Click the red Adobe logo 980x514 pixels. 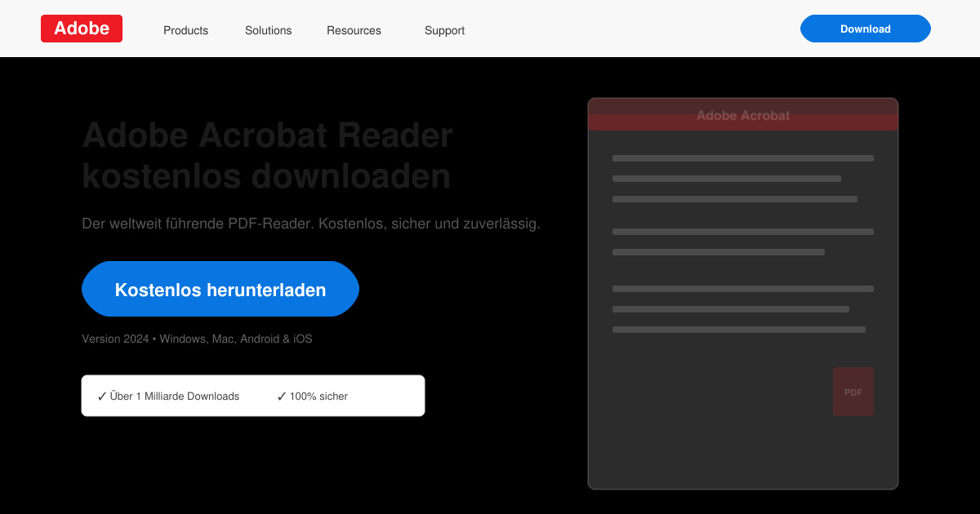click(82, 29)
